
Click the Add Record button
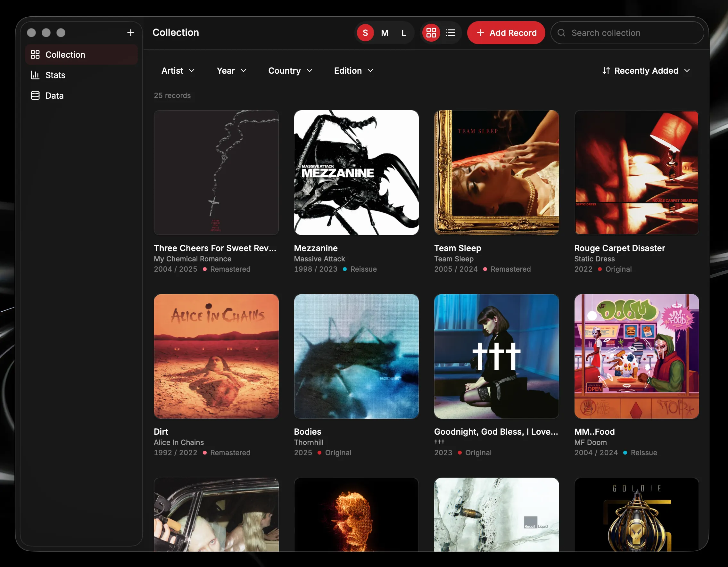pos(506,33)
